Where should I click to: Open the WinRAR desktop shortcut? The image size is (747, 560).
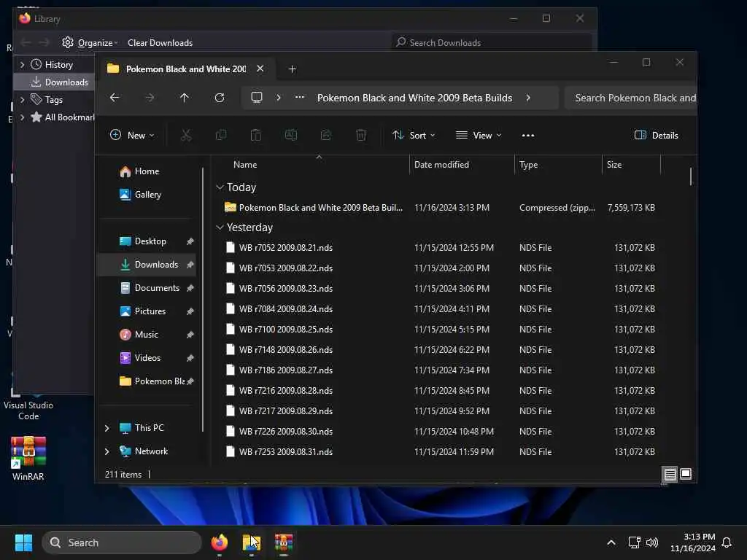coord(28,459)
